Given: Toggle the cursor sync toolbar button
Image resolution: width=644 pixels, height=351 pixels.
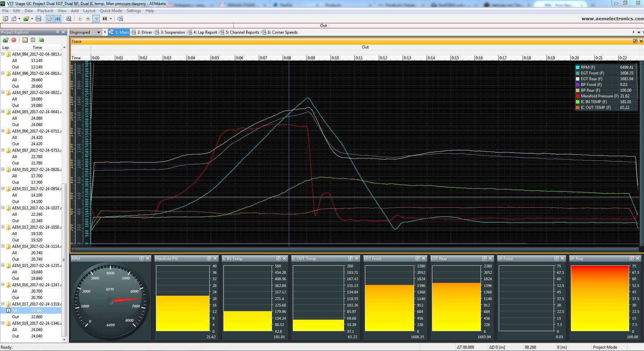Looking at the screenshot, I should click(x=58, y=19).
